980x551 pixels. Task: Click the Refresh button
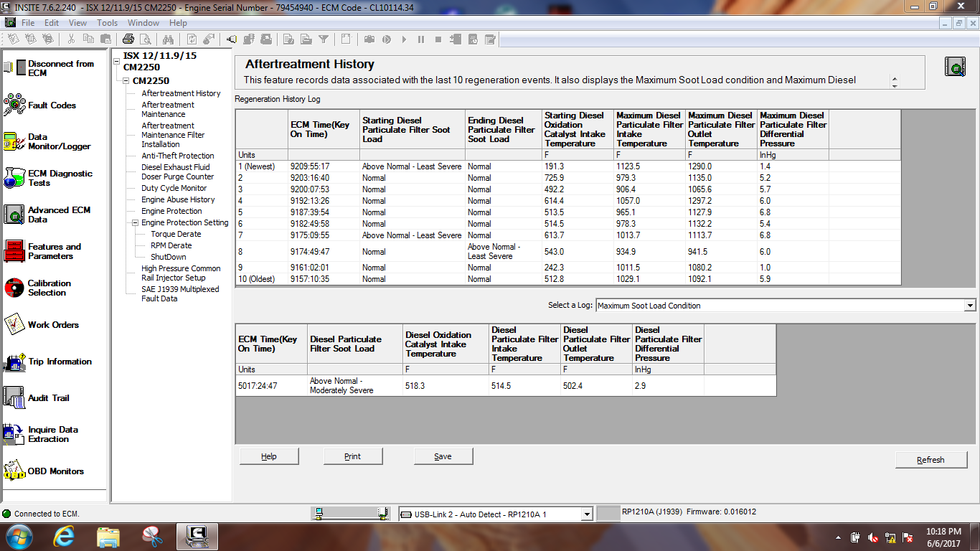coord(931,460)
